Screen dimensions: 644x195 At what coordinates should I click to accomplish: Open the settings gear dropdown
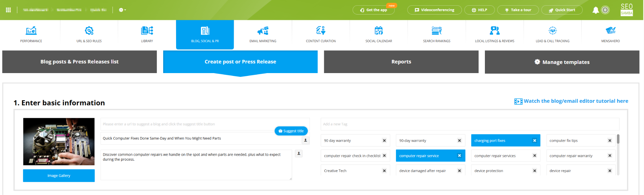coord(122,10)
